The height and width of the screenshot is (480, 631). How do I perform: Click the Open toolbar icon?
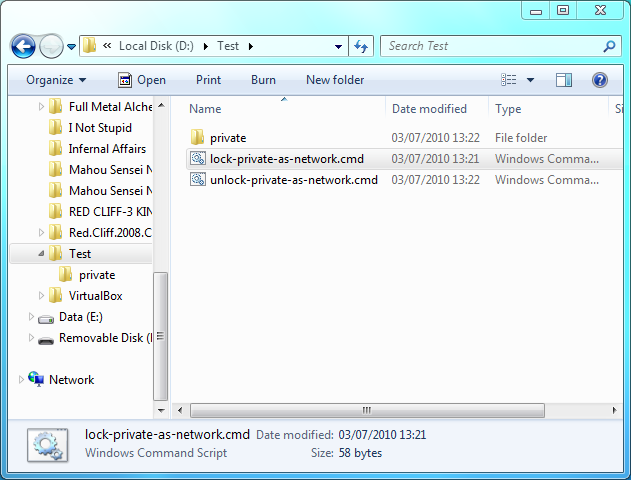click(x=125, y=80)
